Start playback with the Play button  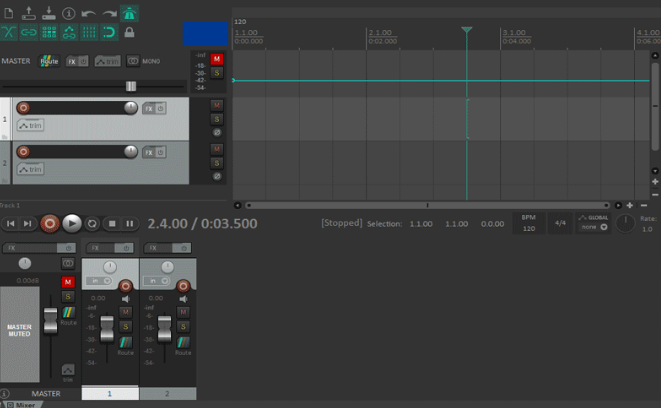coord(72,223)
